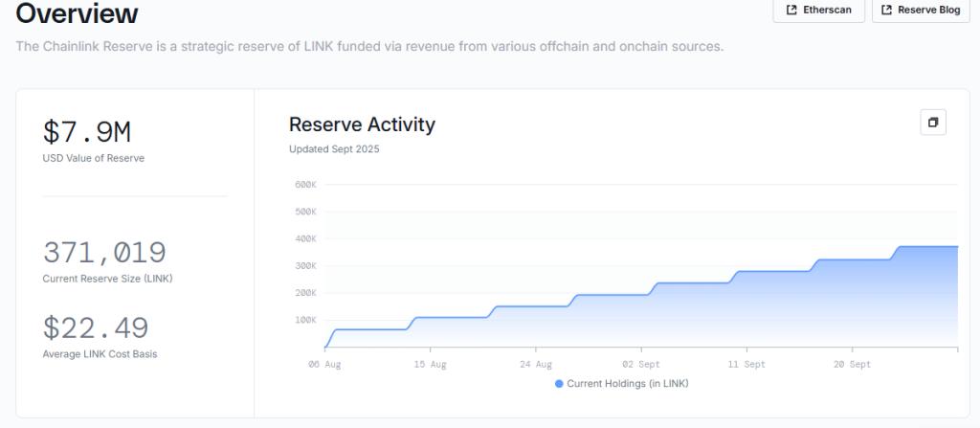Click the $7.9M reserve value
The height and width of the screenshot is (428, 980).
(x=87, y=132)
